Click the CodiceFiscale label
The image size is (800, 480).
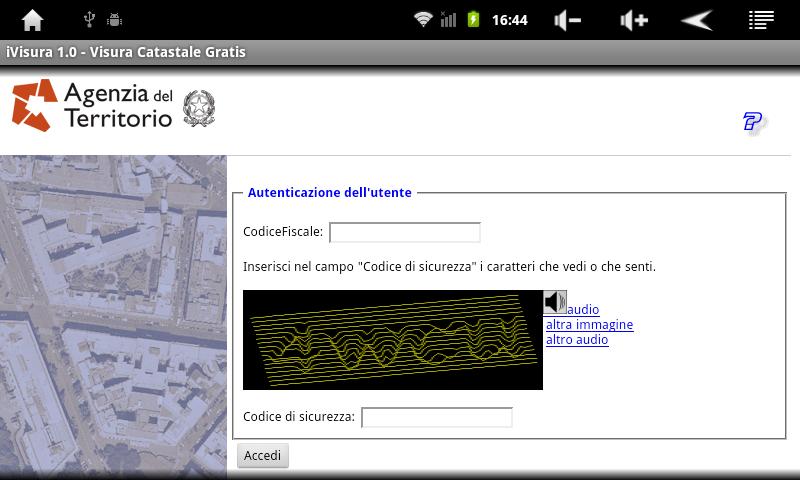[x=283, y=232]
